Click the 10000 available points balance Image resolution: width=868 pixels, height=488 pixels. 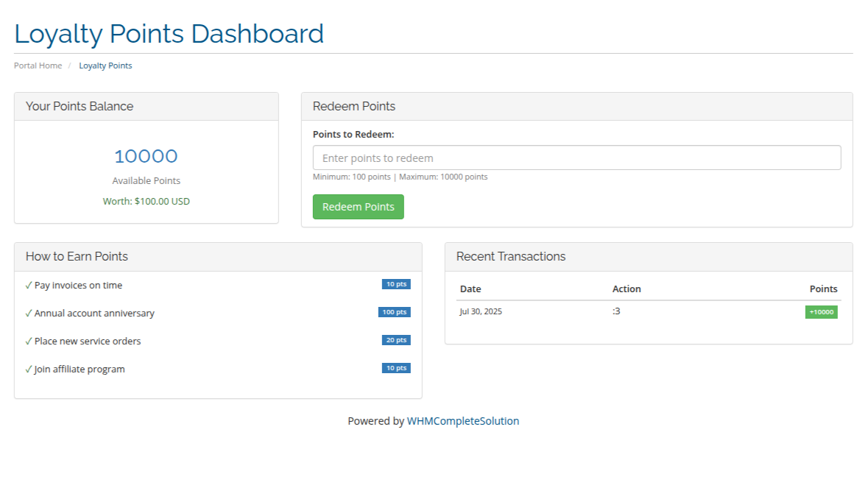tap(146, 156)
